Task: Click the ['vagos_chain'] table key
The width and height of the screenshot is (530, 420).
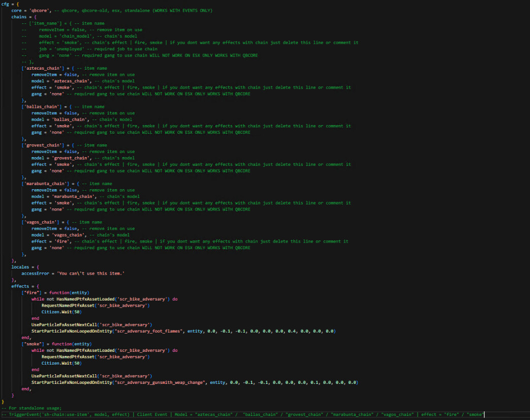Action: coord(40,223)
